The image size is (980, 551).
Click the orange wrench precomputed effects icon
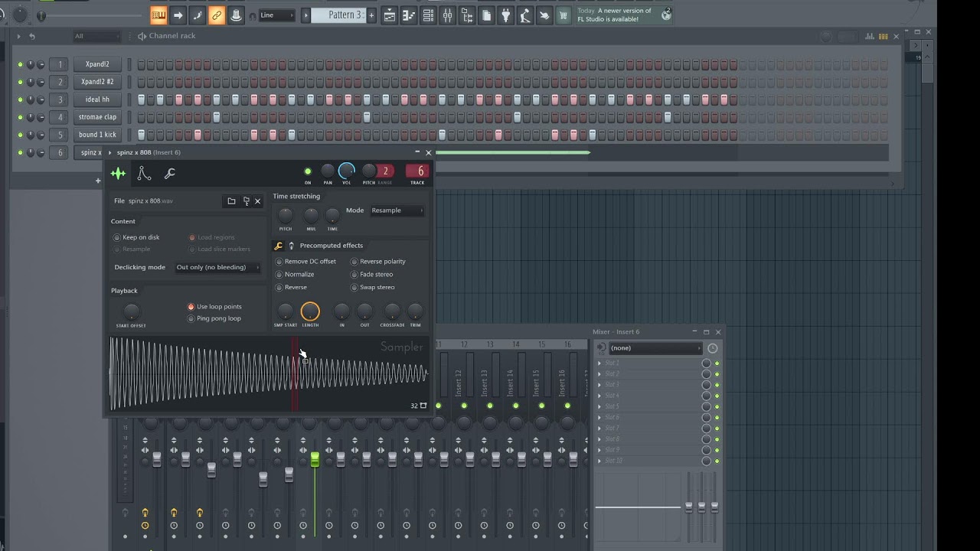coord(279,246)
